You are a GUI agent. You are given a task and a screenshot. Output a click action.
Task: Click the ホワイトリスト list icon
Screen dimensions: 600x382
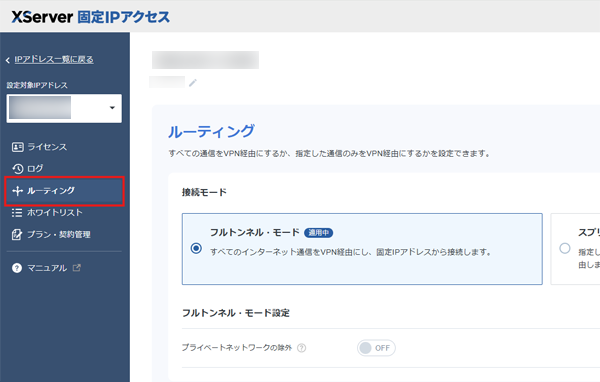(x=17, y=213)
